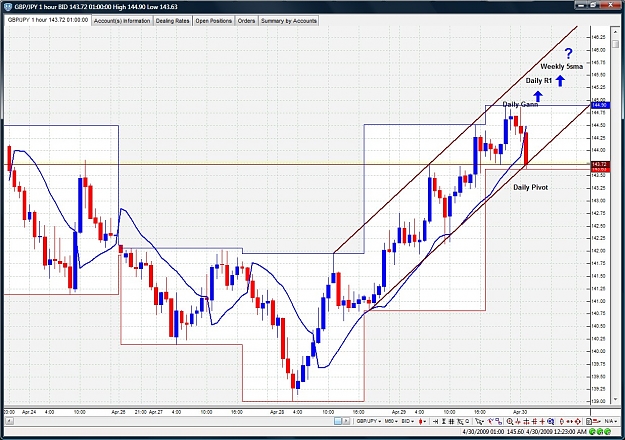Open the BID price type dropdown
This screenshot has height=440, width=625.
click(407, 421)
